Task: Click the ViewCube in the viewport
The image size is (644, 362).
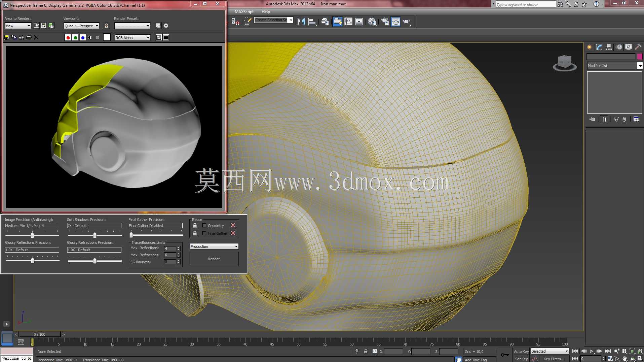Action: point(565,63)
